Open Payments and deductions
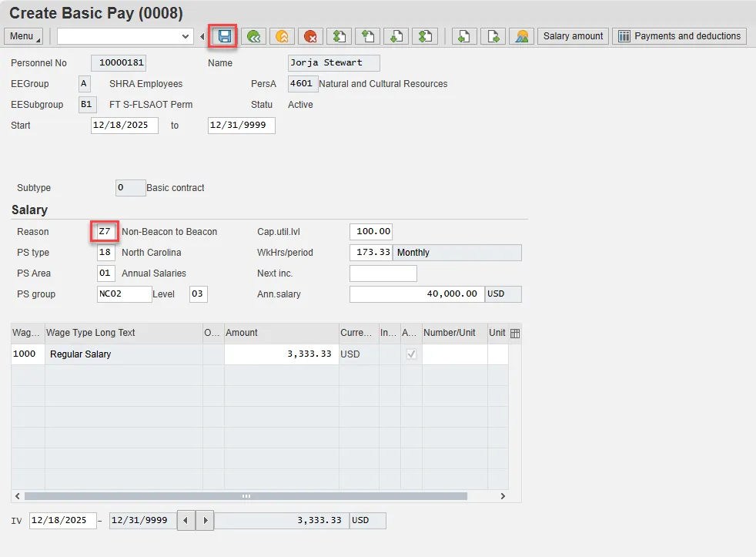 679,36
